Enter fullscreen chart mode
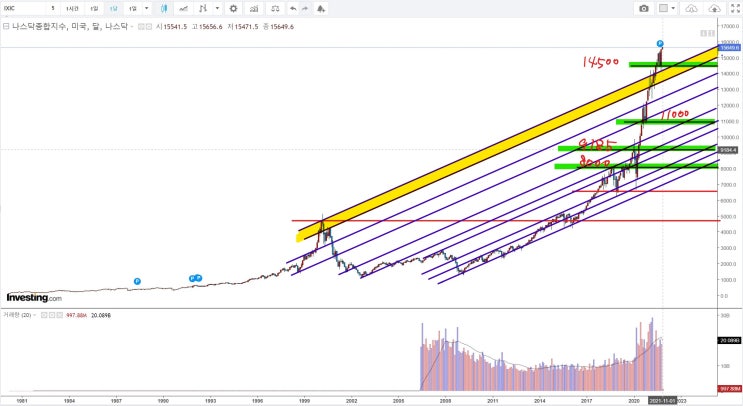The height and width of the screenshot is (406, 743). (x=735, y=9)
